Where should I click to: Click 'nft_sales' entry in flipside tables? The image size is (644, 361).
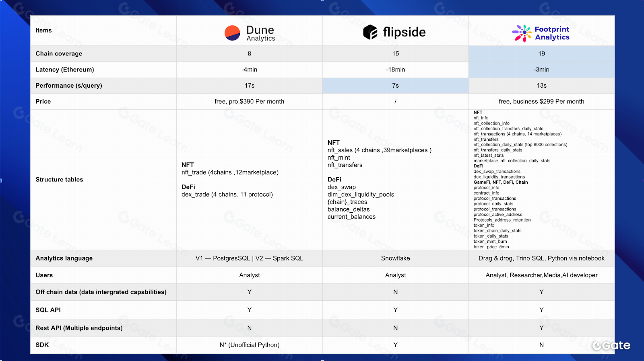pos(340,150)
